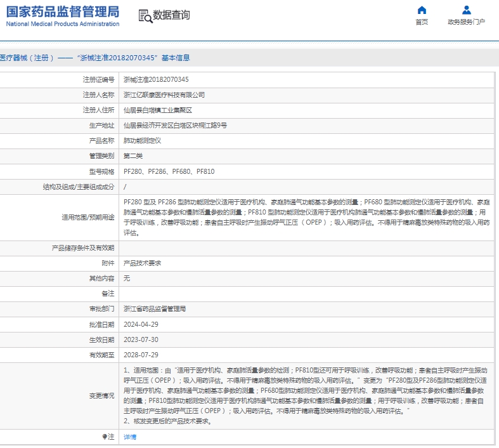Click the 审批部门 row label
499x448 pixels.
point(101,309)
